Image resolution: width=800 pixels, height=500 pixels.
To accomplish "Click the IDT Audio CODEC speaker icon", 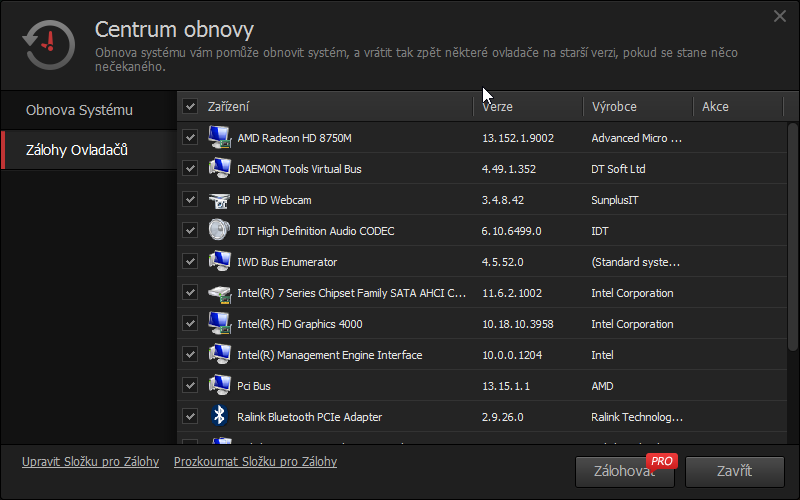I will [x=219, y=230].
